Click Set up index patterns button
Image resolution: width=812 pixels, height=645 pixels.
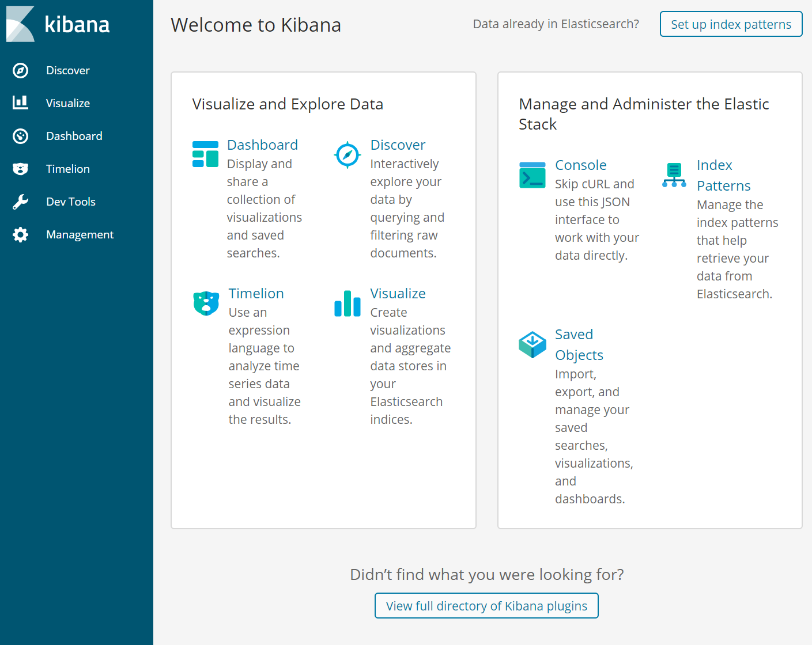(x=731, y=24)
